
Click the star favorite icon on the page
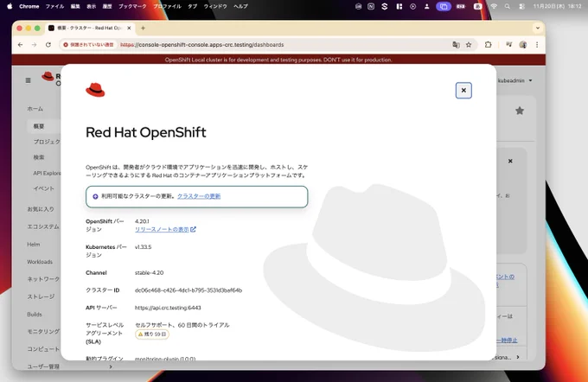[x=520, y=111]
